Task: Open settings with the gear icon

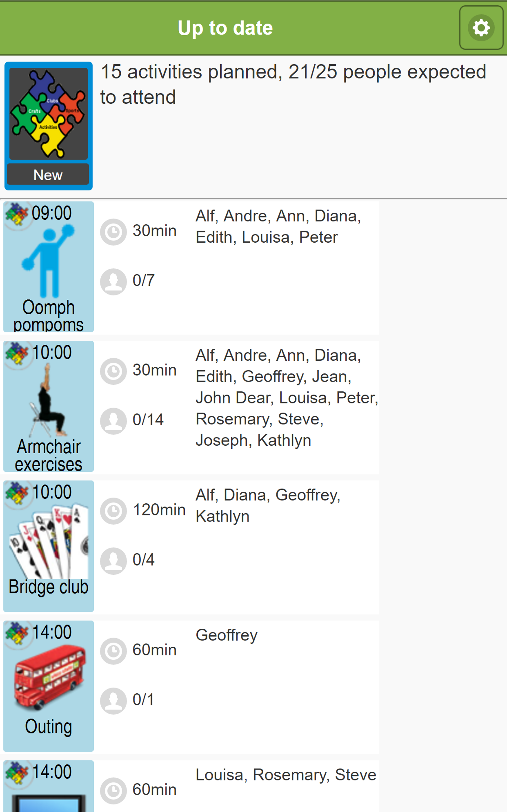Action: point(481,28)
